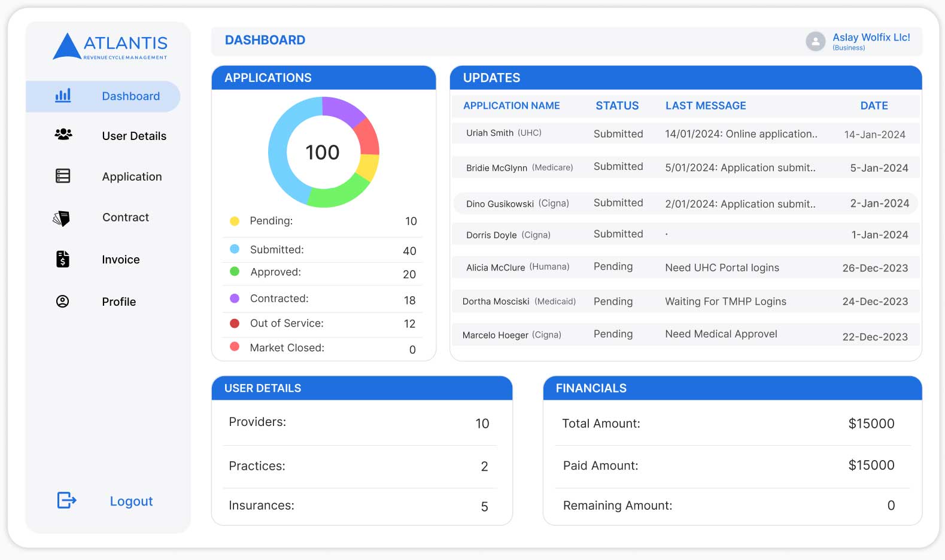Click the user avatar icon in header
This screenshot has height=560, width=945.
click(x=815, y=41)
